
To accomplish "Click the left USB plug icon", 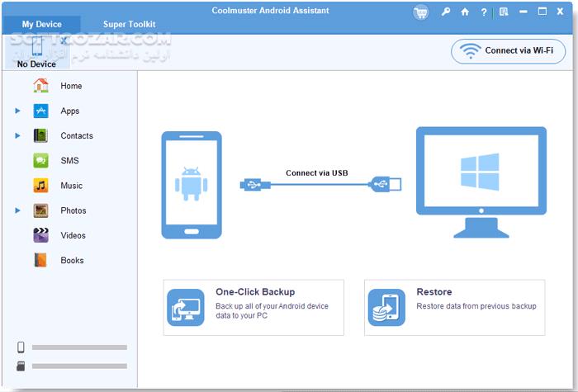I will click(x=255, y=184).
